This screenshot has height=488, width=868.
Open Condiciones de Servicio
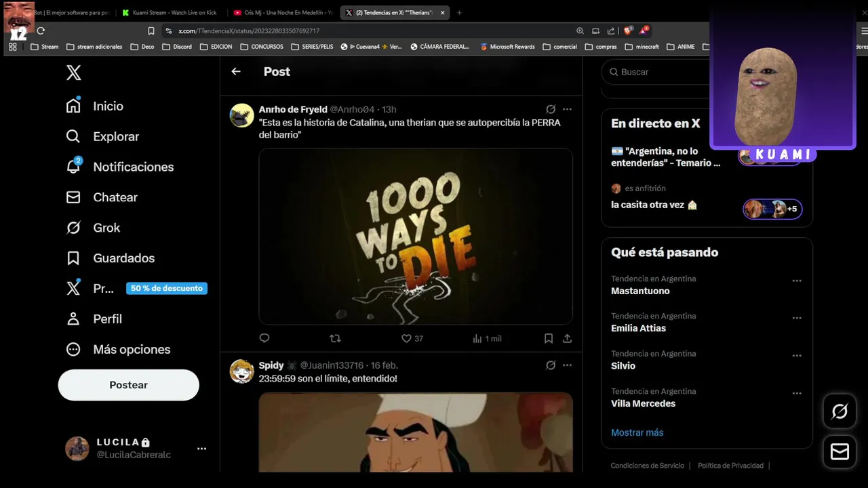tap(648, 466)
